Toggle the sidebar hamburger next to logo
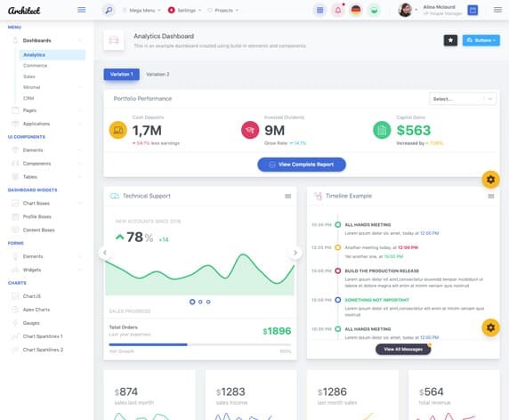 tap(82, 10)
